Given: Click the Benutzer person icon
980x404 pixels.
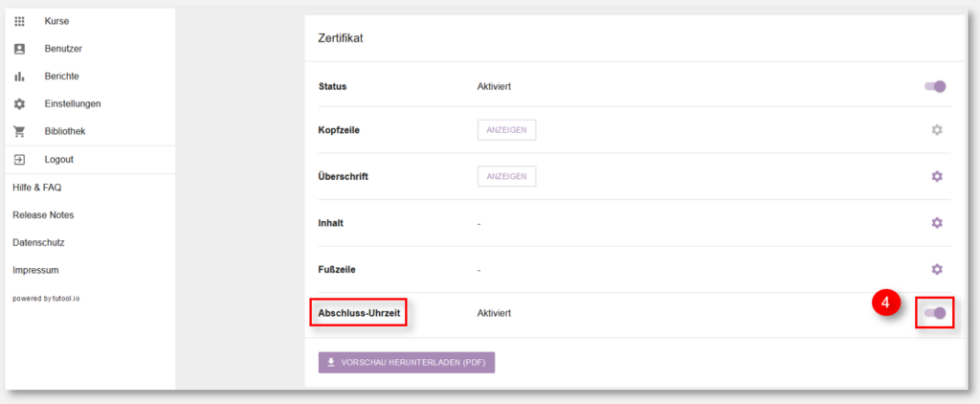Looking at the screenshot, I should tap(19, 49).
